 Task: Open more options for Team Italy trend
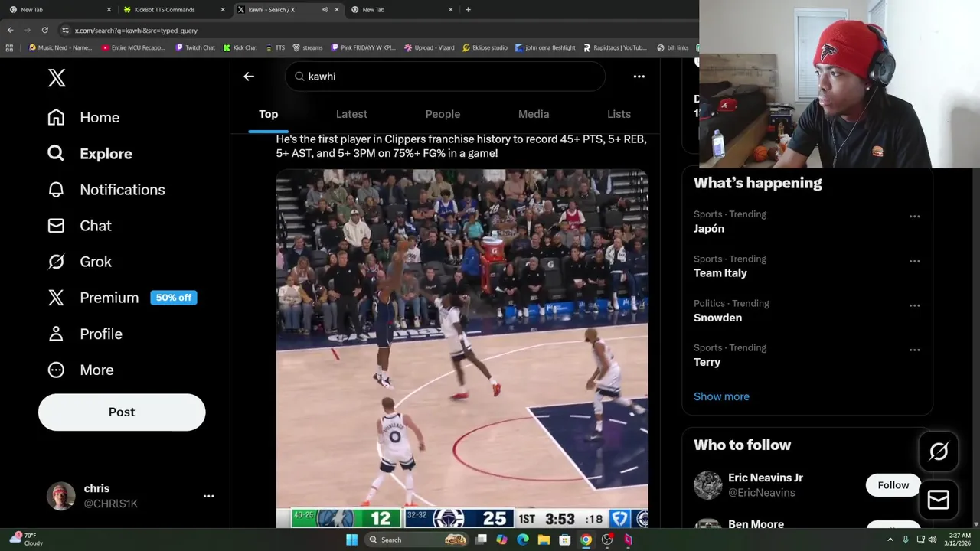[914, 261]
